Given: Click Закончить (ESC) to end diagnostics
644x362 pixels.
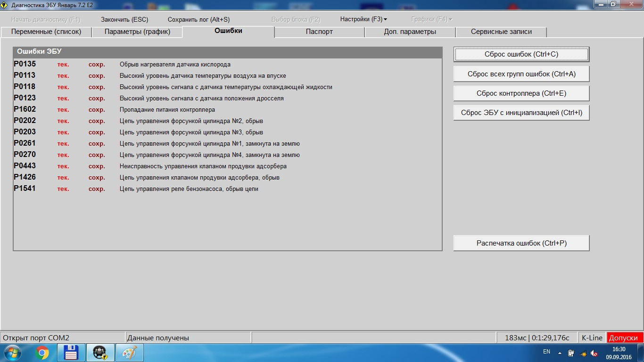Looking at the screenshot, I should (124, 19).
